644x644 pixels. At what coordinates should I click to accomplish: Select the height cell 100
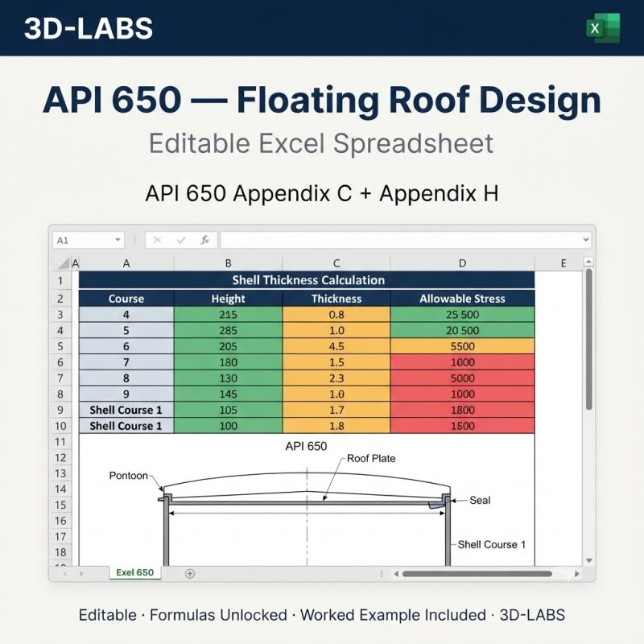(x=229, y=426)
